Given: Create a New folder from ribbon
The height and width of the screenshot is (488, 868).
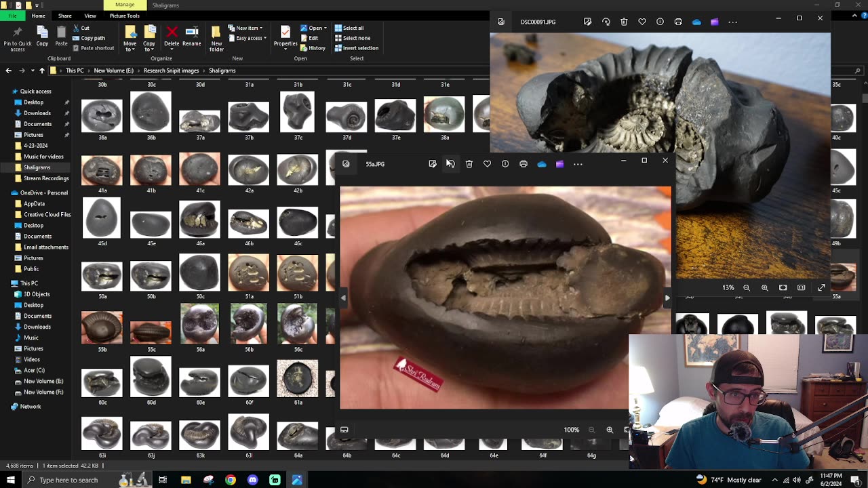Looking at the screenshot, I should pyautogui.click(x=216, y=39).
